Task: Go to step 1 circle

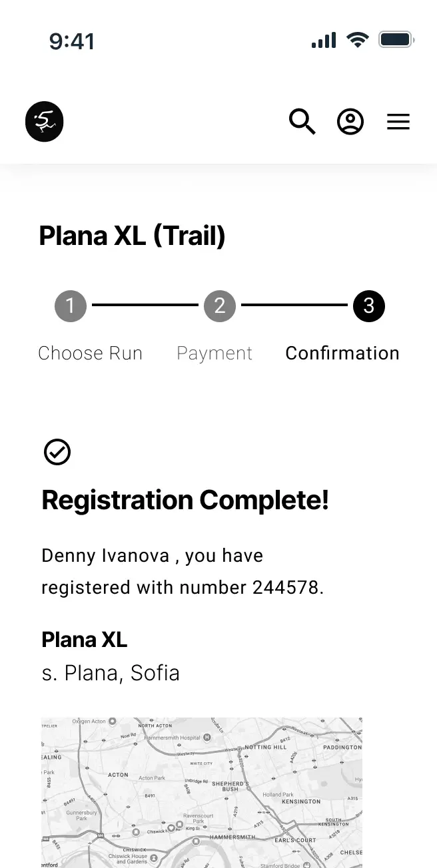Action: (x=71, y=306)
